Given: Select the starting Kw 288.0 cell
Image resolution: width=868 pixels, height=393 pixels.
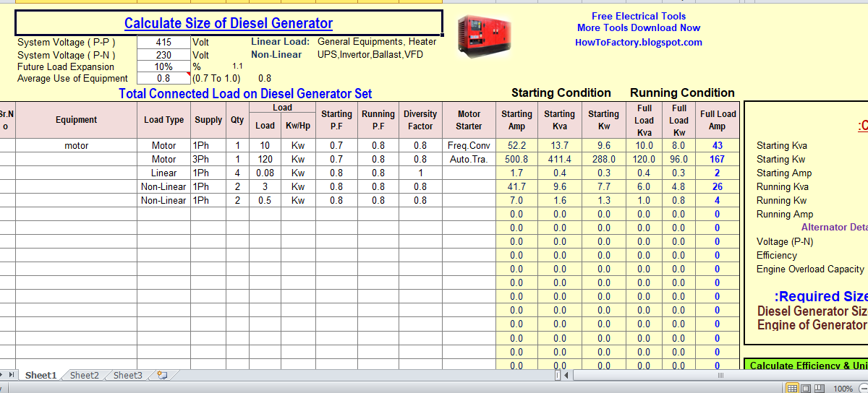Looking at the screenshot, I should tap(603, 159).
